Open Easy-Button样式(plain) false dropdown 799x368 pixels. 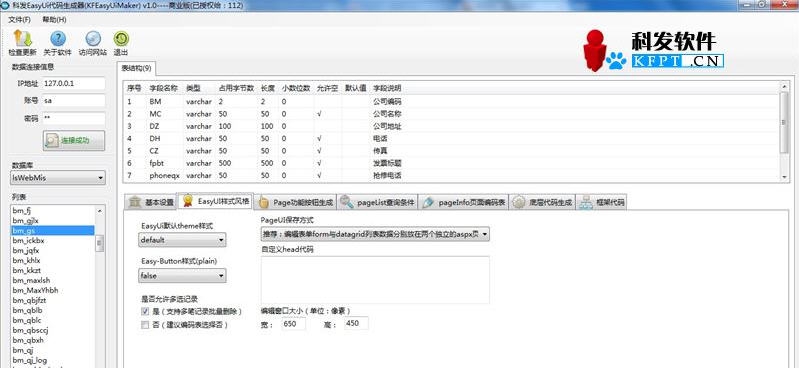pos(182,276)
